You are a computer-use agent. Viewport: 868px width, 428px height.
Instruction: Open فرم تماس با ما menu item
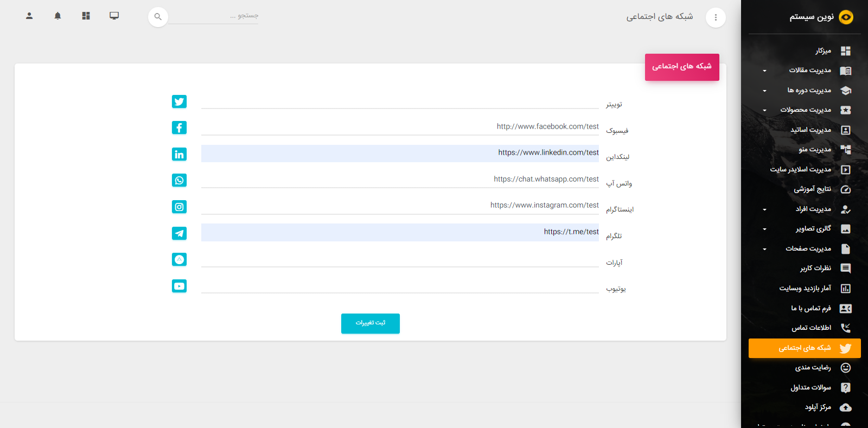pos(805,308)
